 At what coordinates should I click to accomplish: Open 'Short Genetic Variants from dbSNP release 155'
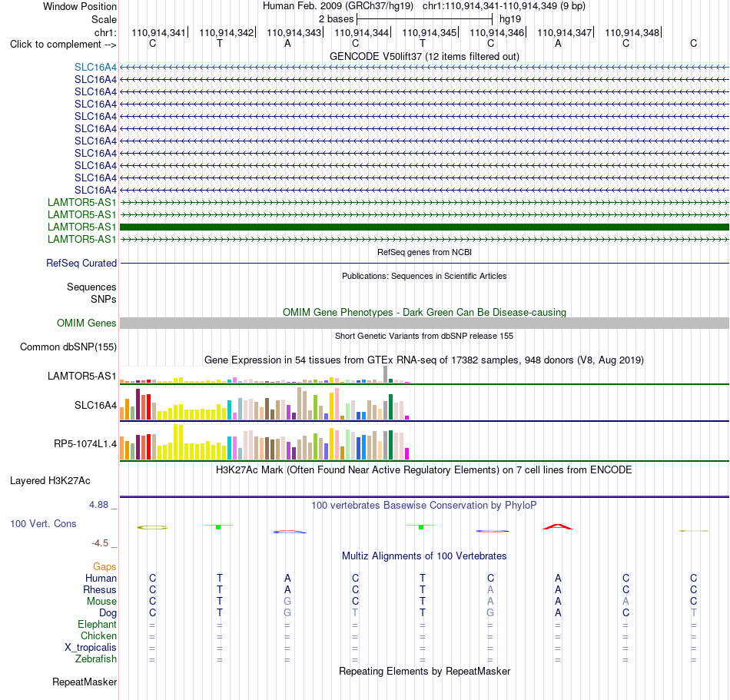(x=424, y=336)
